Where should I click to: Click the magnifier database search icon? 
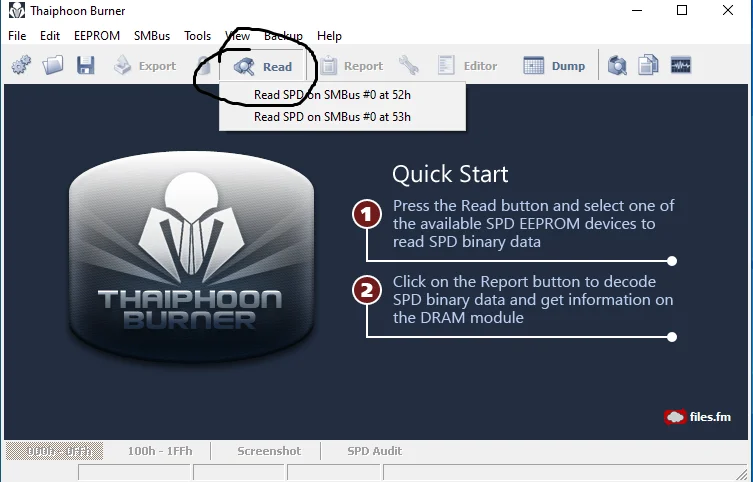pyautogui.click(x=617, y=65)
